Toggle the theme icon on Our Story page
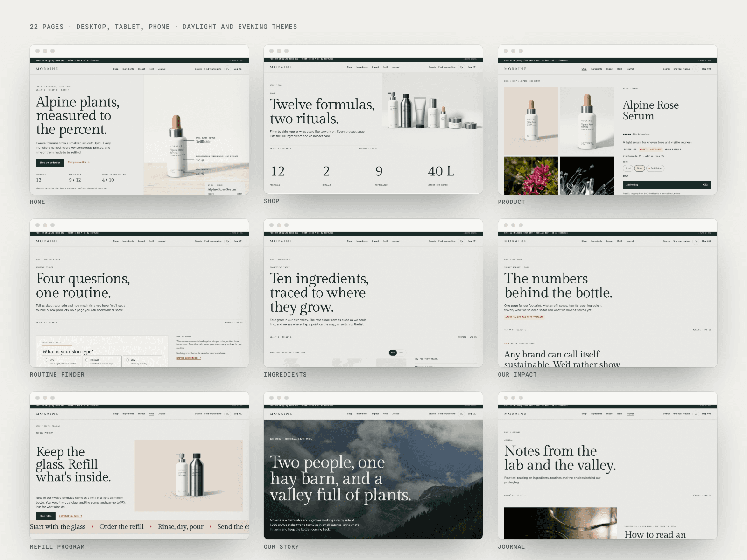 click(x=461, y=414)
